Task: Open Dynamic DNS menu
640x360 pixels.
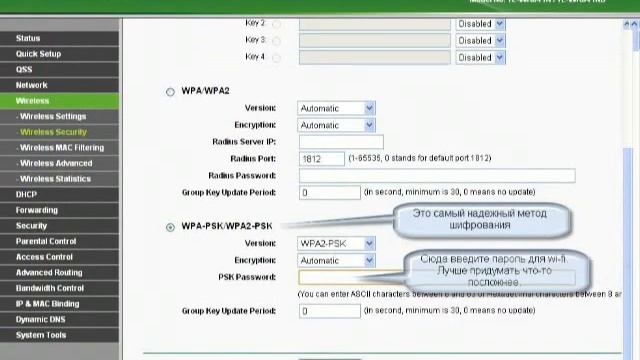Action: point(60,319)
